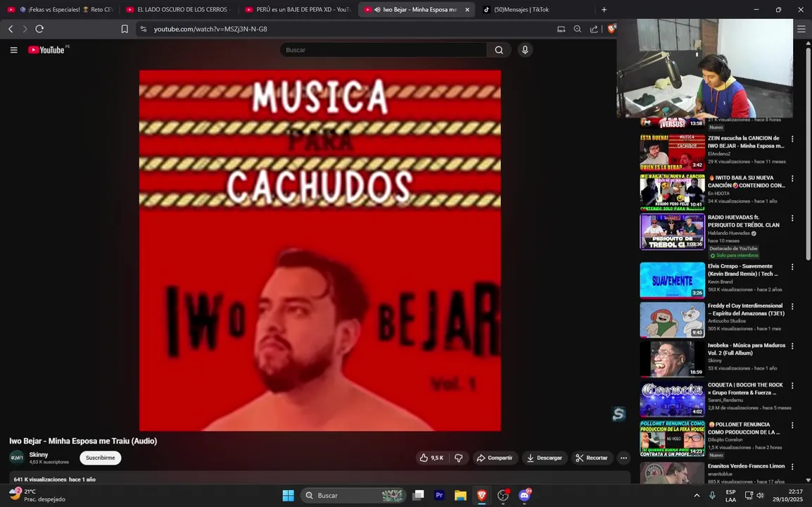Go to the YouTube home logo
This screenshot has height=507, width=812.
pyautogui.click(x=48, y=50)
